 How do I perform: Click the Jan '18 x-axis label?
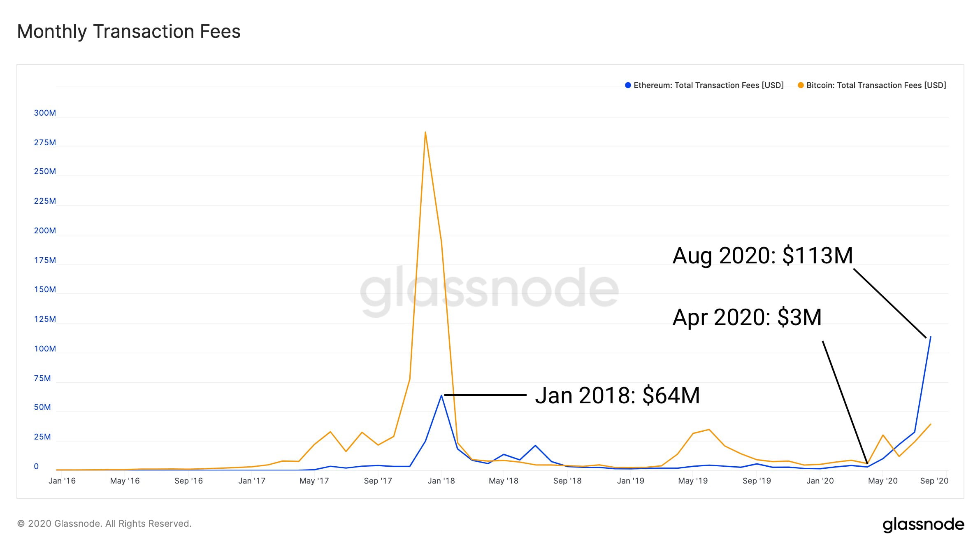coord(441,481)
